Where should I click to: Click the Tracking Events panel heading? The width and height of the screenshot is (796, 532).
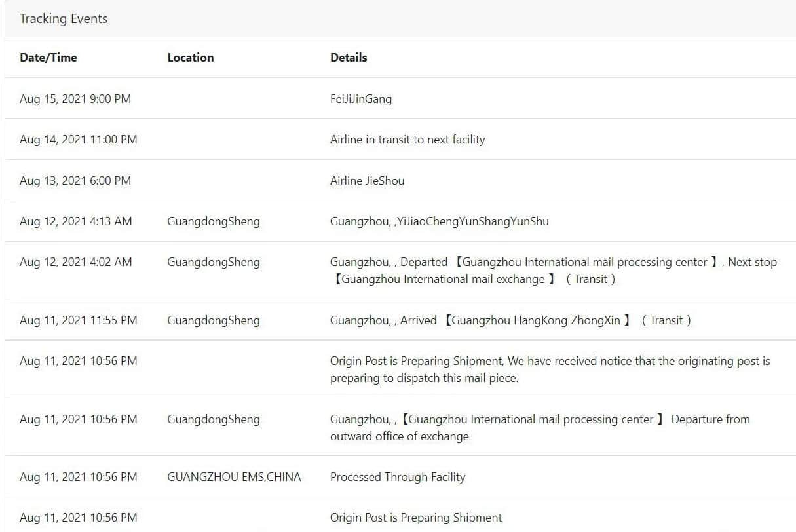point(64,18)
